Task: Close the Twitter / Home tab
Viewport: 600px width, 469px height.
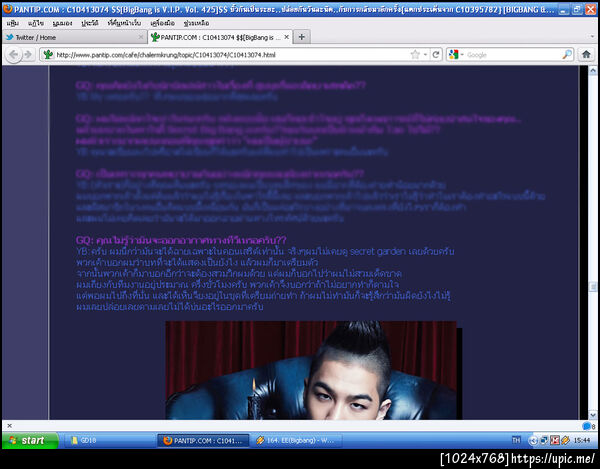Action: (140, 37)
